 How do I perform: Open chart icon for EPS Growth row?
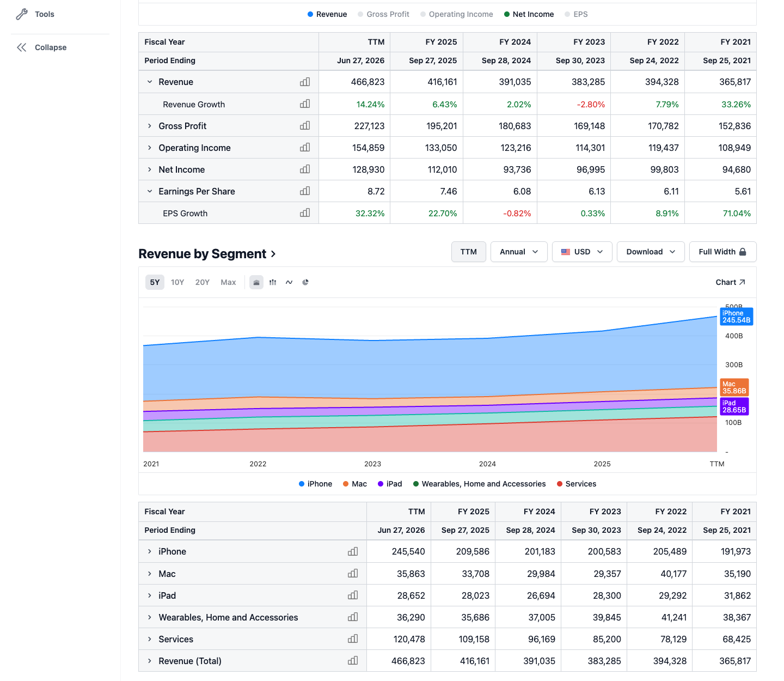pyautogui.click(x=305, y=212)
